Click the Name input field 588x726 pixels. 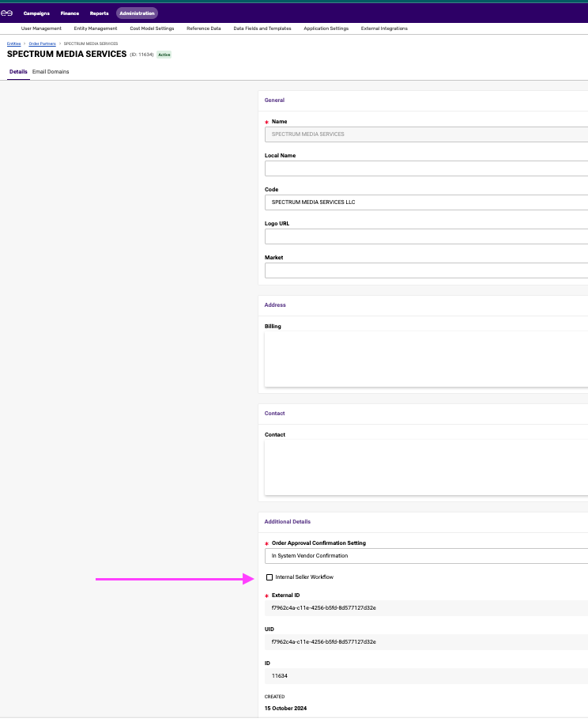pos(426,134)
